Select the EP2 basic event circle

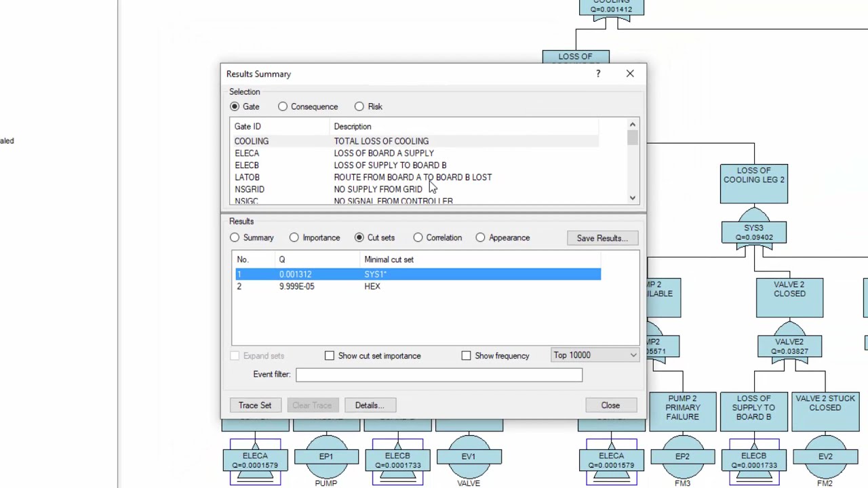coord(682,457)
